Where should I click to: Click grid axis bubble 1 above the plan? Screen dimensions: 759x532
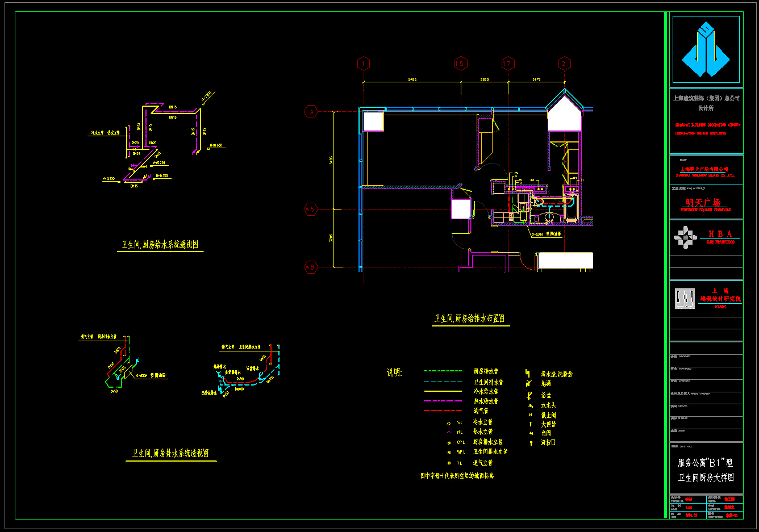[364, 64]
